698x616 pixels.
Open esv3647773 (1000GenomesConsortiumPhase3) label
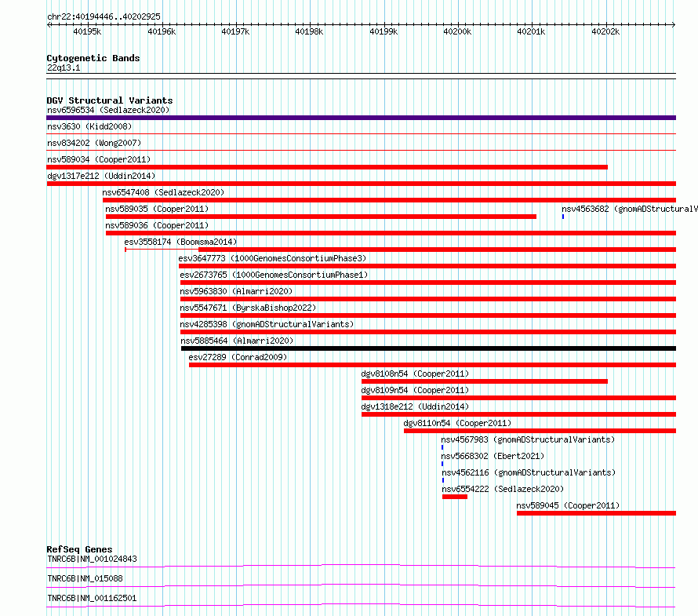[x=272, y=258]
